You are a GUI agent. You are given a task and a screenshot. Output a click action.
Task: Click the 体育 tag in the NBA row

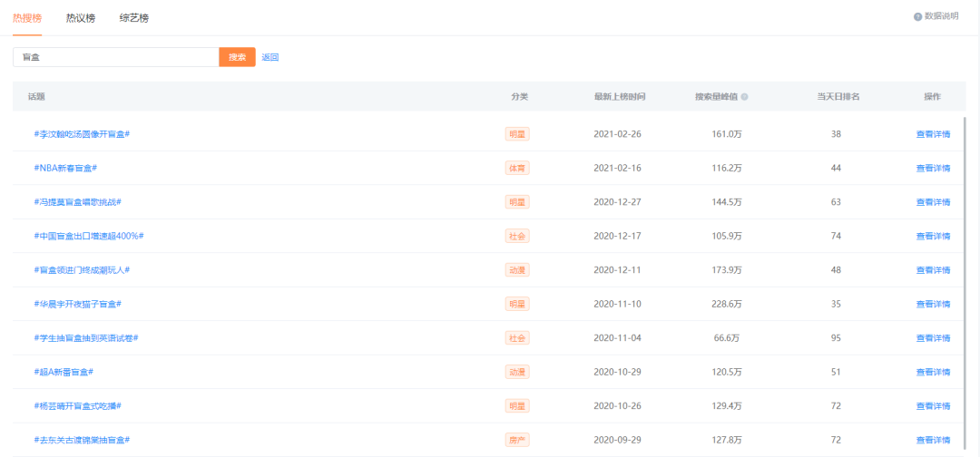pos(517,168)
